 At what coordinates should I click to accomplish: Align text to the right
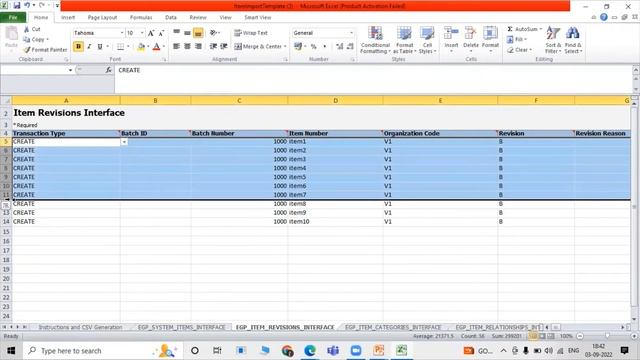(x=198, y=47)
